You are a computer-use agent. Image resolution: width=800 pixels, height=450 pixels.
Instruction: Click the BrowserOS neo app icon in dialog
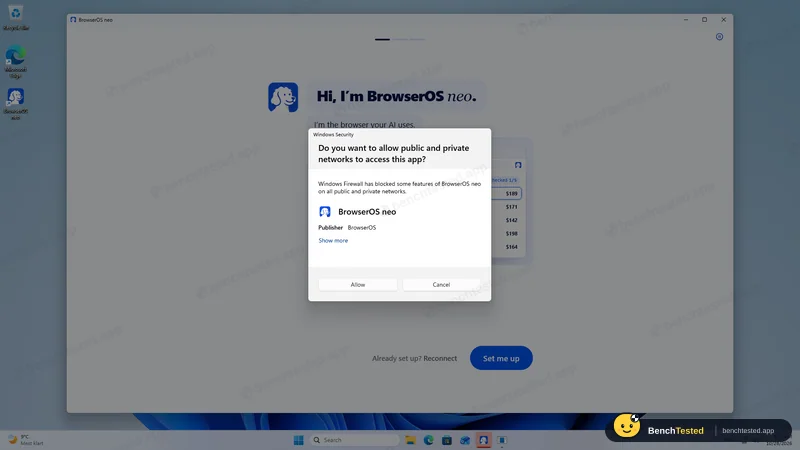pos(324,211)
